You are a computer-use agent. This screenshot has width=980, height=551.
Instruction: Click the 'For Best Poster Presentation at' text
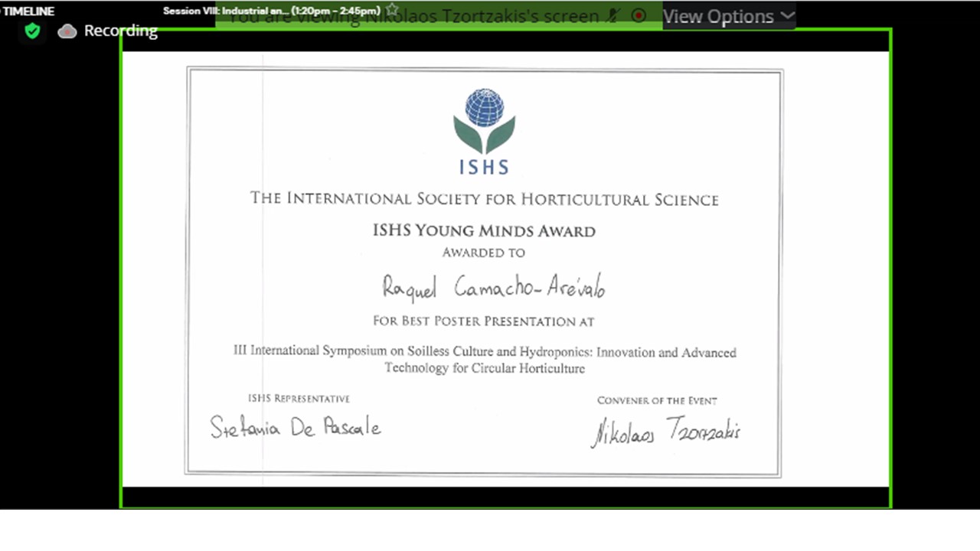(484, 321)
